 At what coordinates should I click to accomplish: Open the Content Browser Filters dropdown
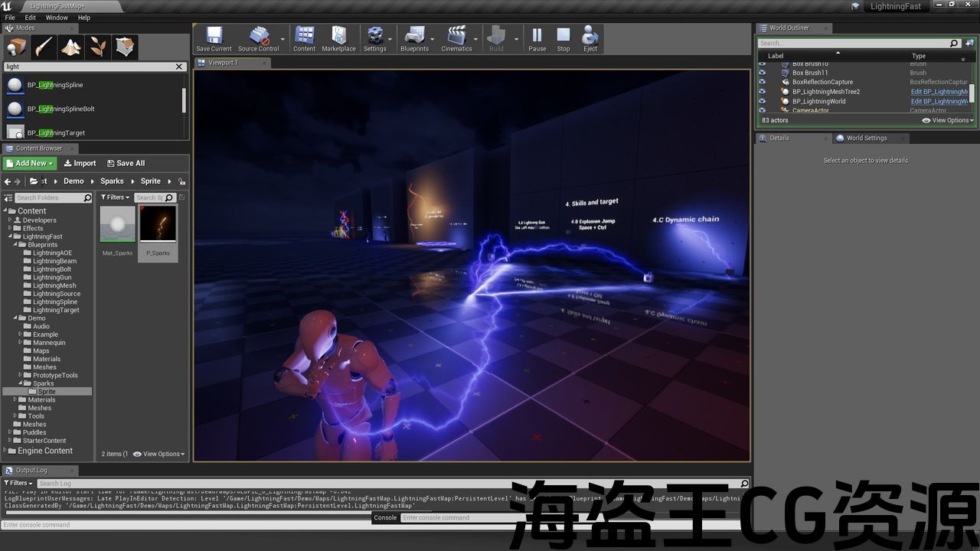[115, 197]
